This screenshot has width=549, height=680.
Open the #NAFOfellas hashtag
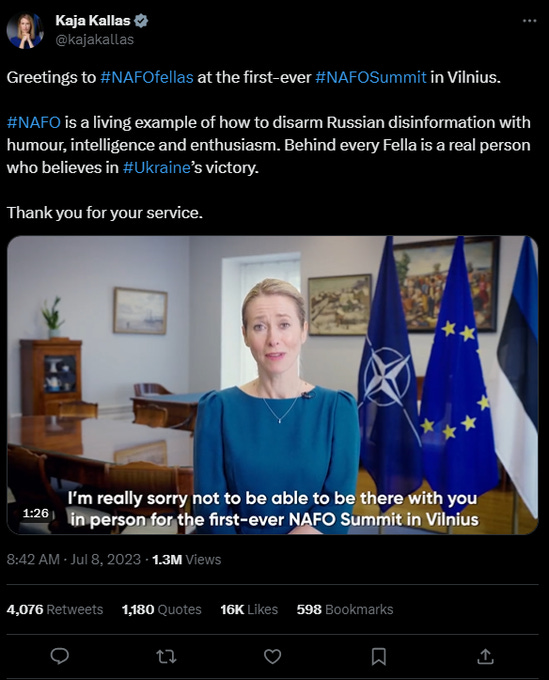click(147, 77)
